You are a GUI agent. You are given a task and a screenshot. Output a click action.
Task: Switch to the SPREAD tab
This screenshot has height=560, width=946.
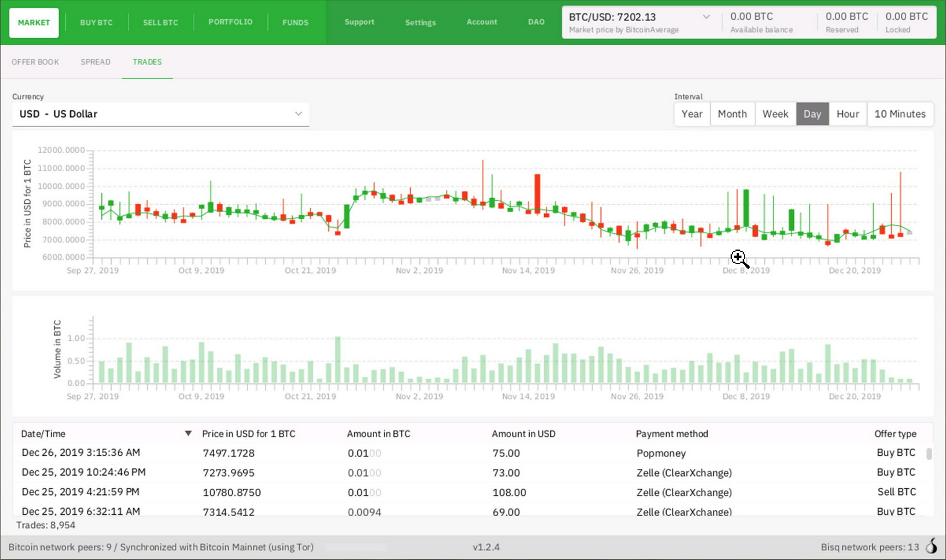coord(95,62)
